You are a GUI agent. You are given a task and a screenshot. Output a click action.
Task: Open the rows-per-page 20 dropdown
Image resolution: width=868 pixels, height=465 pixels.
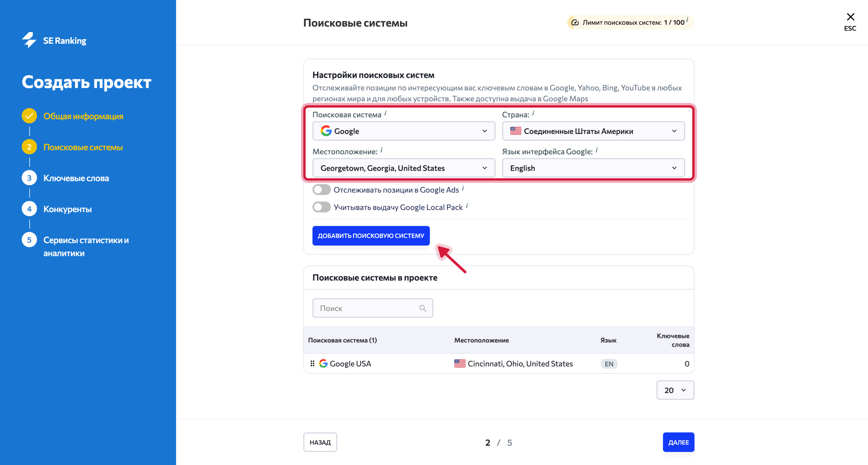(x=675, y=390)
